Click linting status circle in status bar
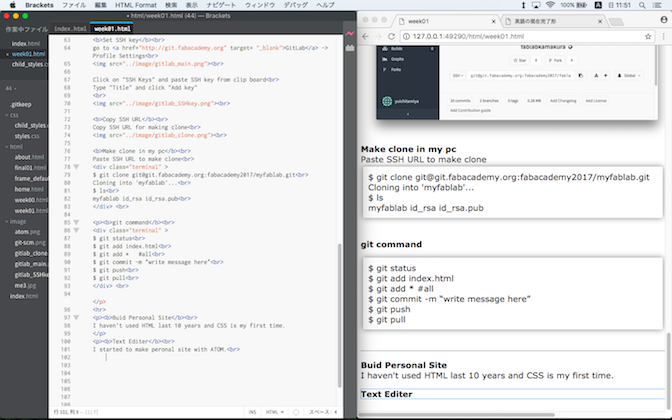The image size is (672, 420). 296,412
